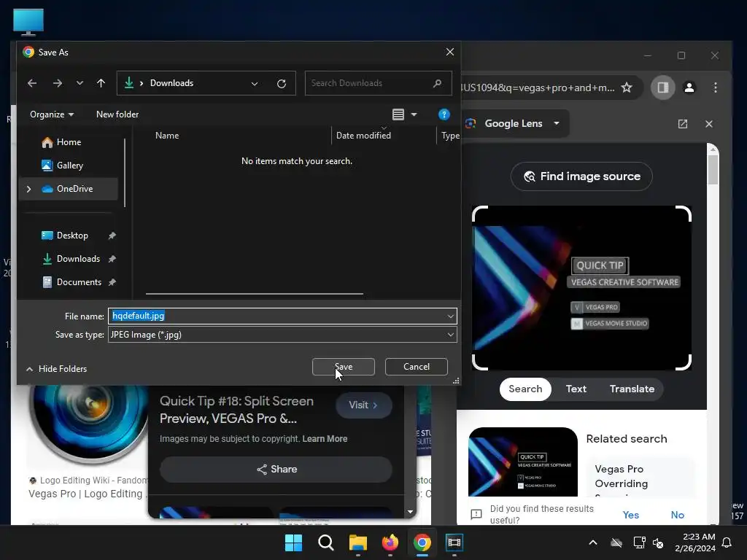
Task: Open recent locations dropdown arrow
Action: 80,83
